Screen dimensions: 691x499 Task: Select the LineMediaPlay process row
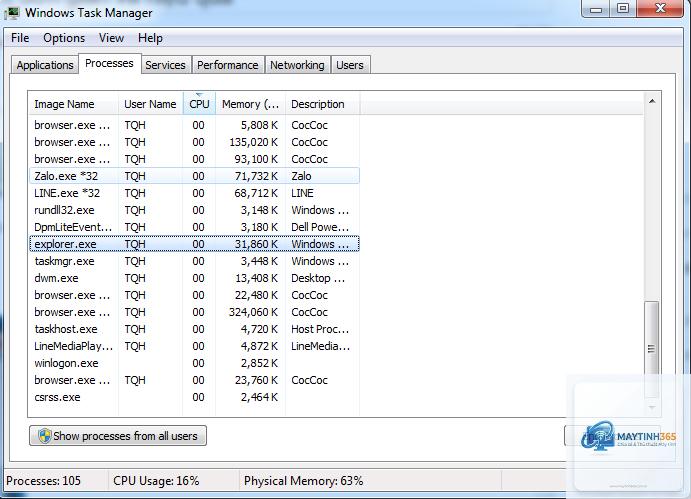(194, 346)
